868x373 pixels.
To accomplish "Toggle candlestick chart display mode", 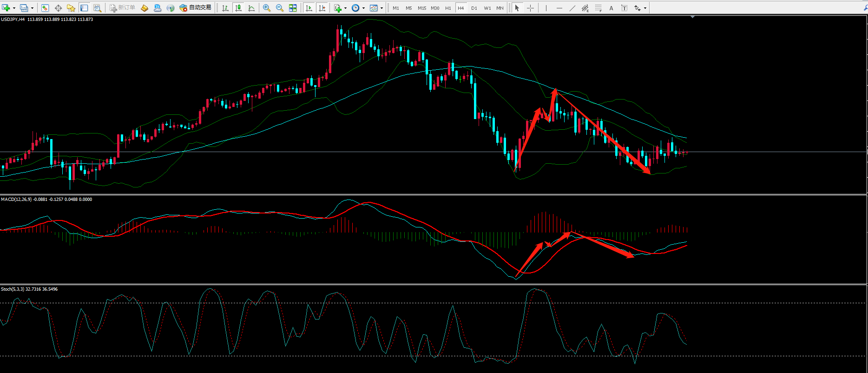I will 238,8.
